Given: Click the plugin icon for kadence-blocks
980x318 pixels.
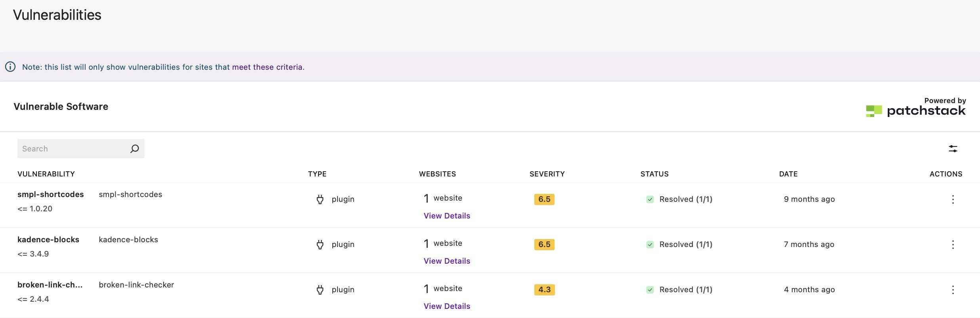Looking at the screenshot, I should pos(320,245).
